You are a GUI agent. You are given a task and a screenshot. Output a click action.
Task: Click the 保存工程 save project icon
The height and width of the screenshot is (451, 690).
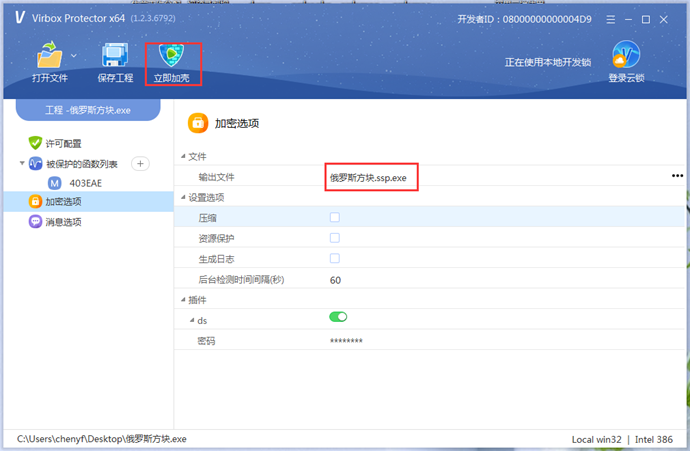[115, 55]
